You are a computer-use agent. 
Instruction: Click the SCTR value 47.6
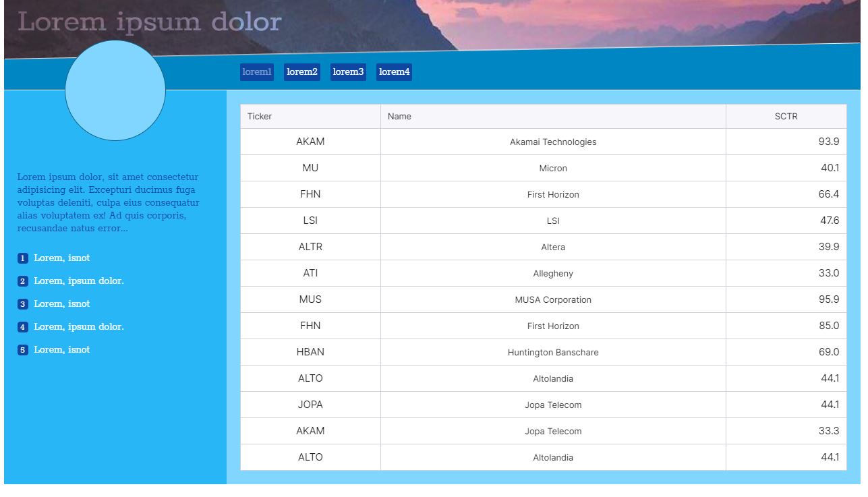[786, 221]
